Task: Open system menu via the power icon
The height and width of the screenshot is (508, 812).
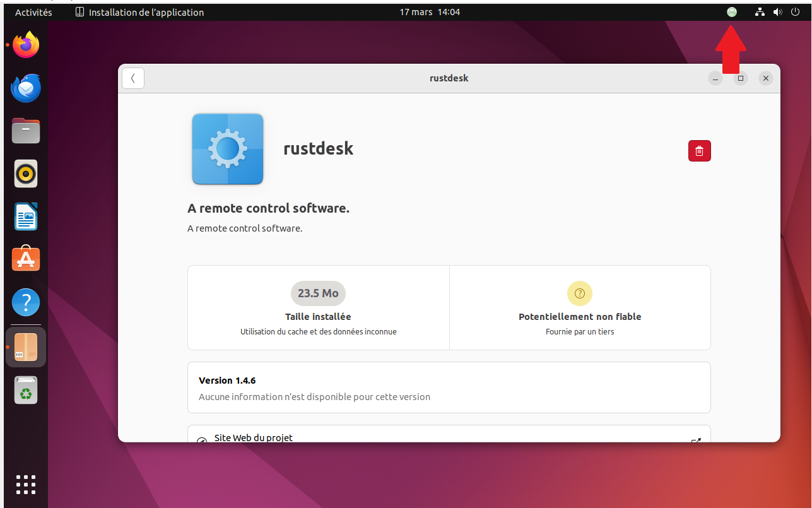Action: [x=795, y=12]
